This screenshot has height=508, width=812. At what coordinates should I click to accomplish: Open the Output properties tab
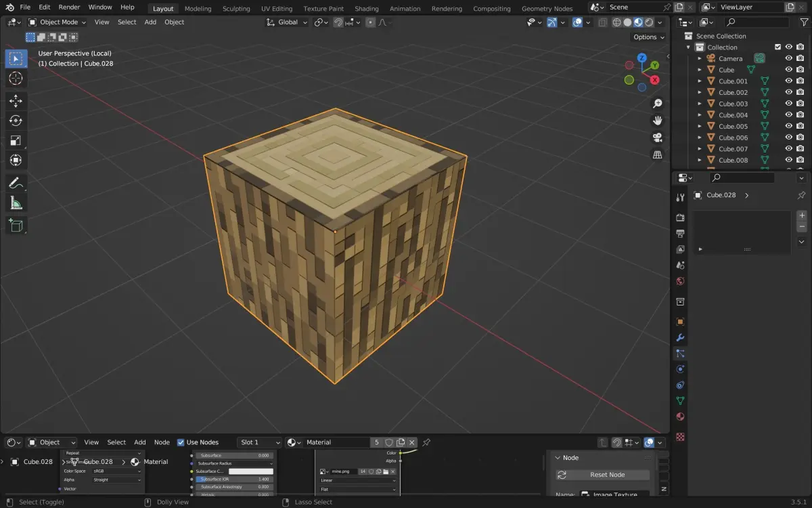680,233
